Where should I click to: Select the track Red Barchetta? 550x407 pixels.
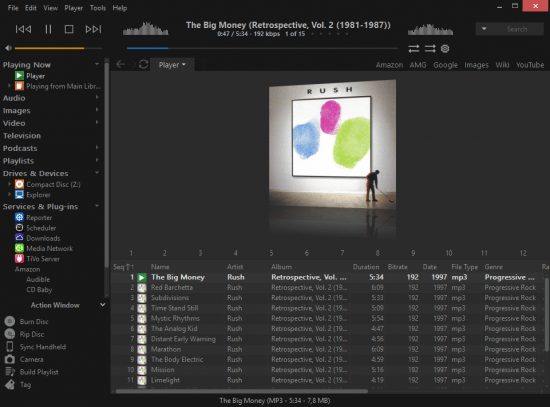pos(172,287)
